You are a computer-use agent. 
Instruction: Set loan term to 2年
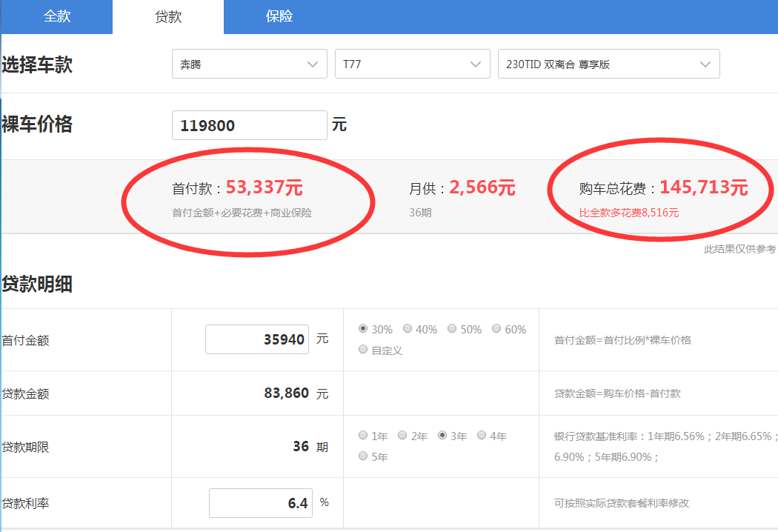(x=402, y=435)
